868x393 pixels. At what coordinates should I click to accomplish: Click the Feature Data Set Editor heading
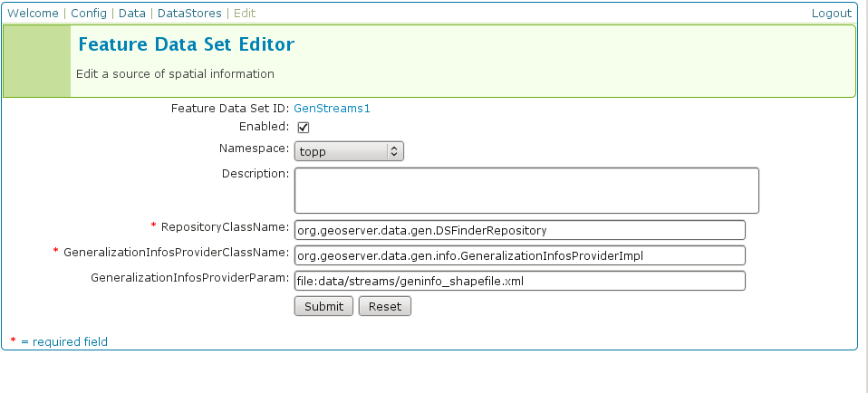point(186,44)
